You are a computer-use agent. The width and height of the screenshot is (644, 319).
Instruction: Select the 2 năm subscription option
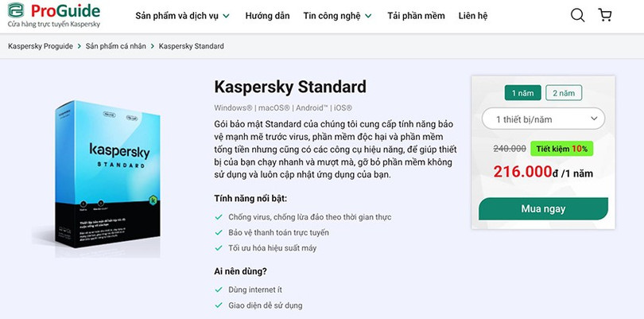pos(564,93)
